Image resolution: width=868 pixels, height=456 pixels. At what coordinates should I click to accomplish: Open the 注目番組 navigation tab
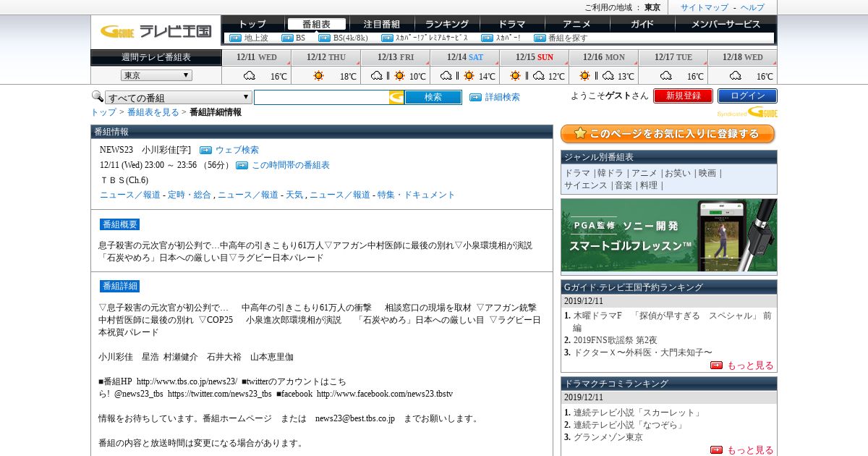click(x=382, y=24)
